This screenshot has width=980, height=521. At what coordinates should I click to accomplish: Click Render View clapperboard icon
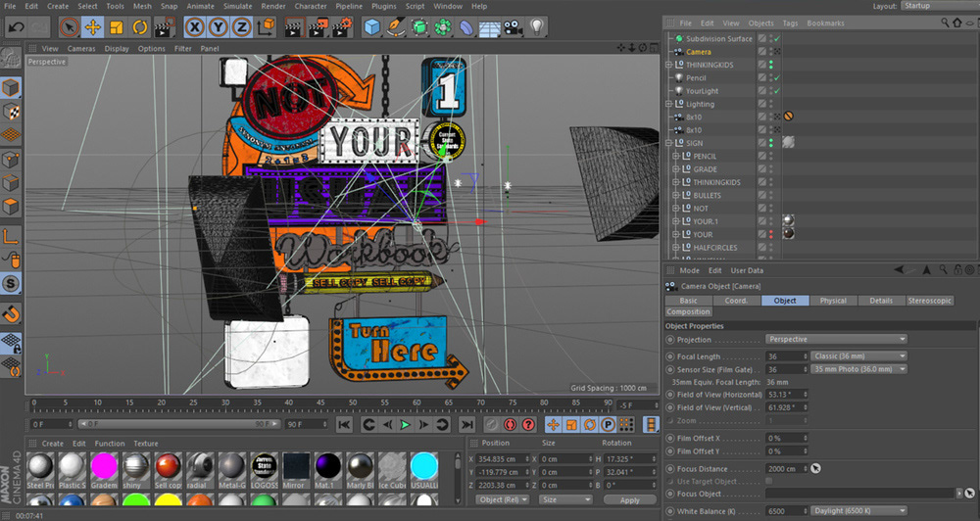294,27
